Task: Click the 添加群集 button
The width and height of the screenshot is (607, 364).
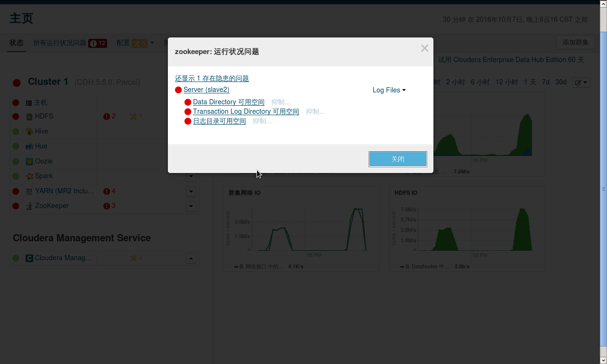Action: tap(576, 42)
